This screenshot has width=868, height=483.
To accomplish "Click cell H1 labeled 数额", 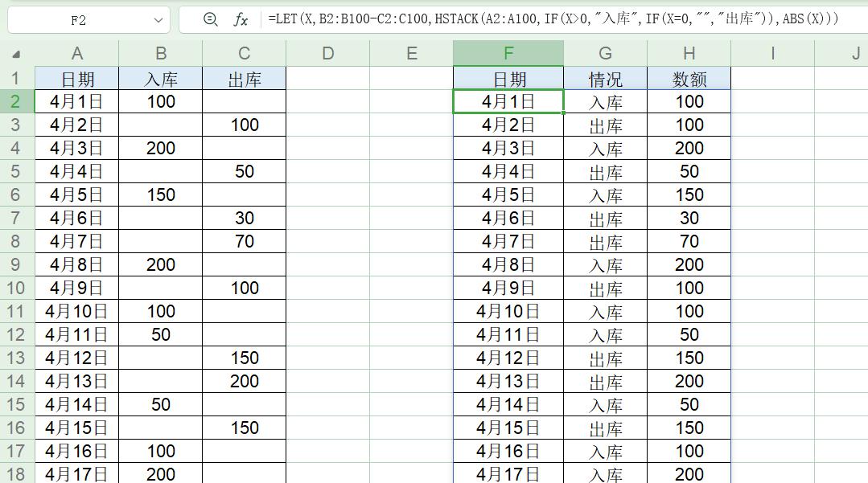I will pyautogui.click(x=689, y=78).
